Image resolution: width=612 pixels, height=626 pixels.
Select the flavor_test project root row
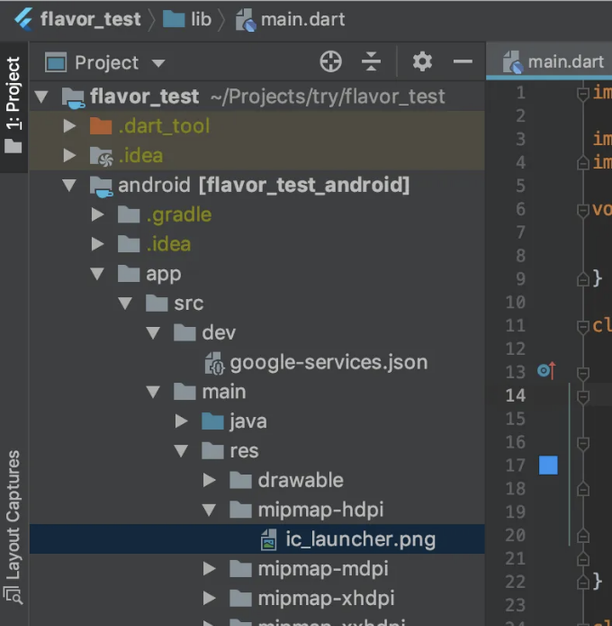tap(257, 97)
